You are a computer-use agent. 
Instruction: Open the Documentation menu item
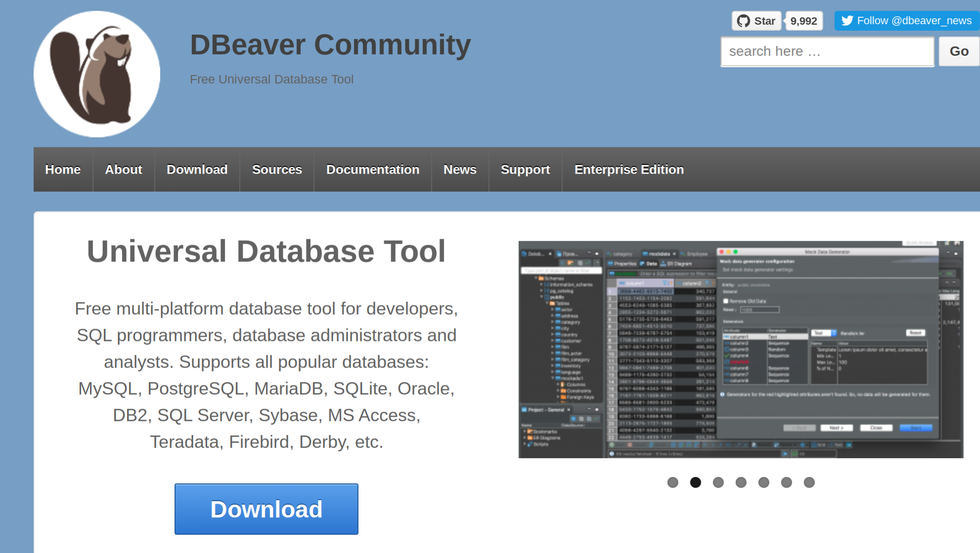[x=373, y=170]
